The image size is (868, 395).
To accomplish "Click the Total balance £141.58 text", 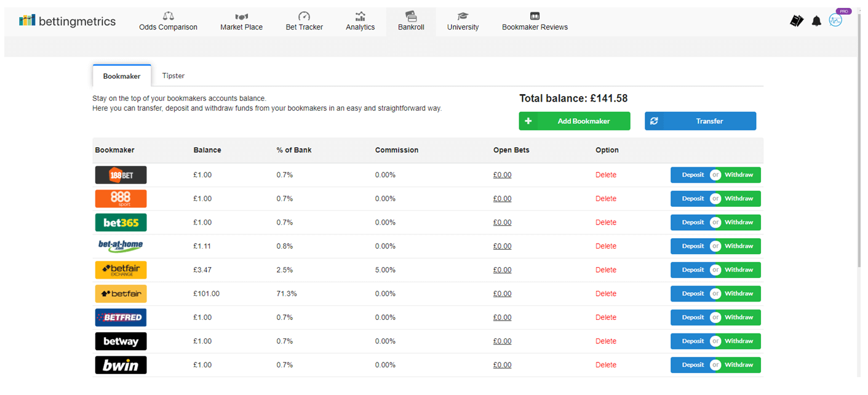I will [x=573, y=98].
